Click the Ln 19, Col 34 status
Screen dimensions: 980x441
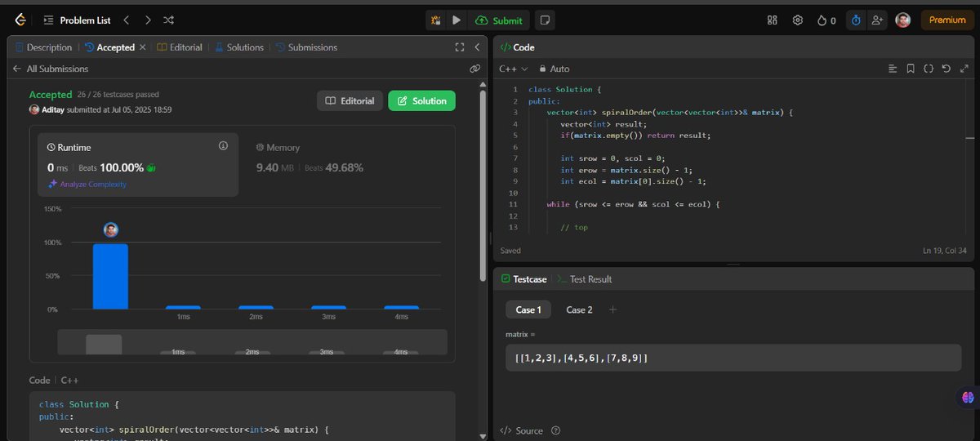click(944, 251)
